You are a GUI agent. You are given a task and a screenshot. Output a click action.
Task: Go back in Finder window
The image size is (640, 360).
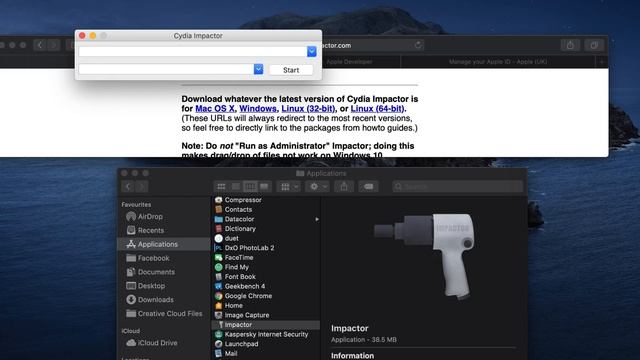click(128, 187)
